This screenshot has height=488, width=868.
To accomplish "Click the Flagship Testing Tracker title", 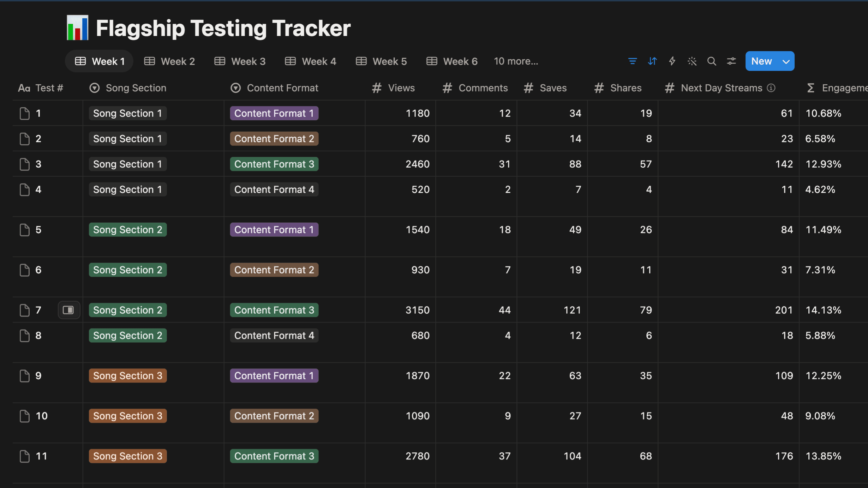I will point(223,28).
